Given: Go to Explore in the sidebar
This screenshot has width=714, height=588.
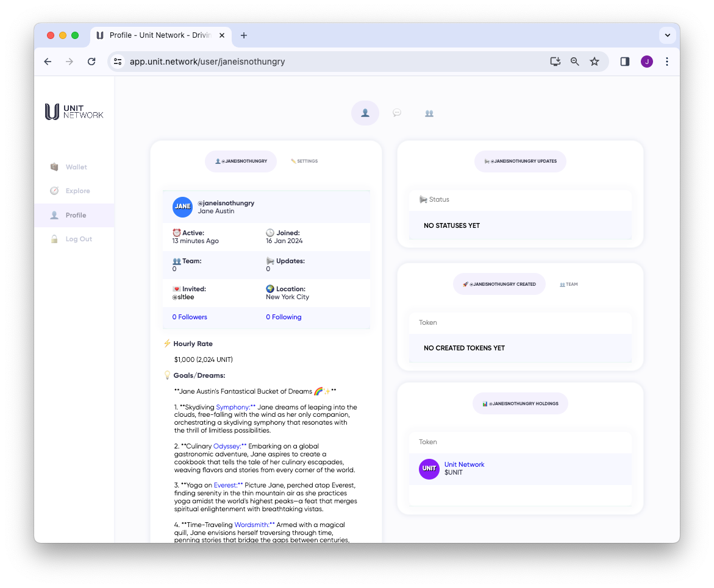Looking at the screenshot, I should 77,191.
